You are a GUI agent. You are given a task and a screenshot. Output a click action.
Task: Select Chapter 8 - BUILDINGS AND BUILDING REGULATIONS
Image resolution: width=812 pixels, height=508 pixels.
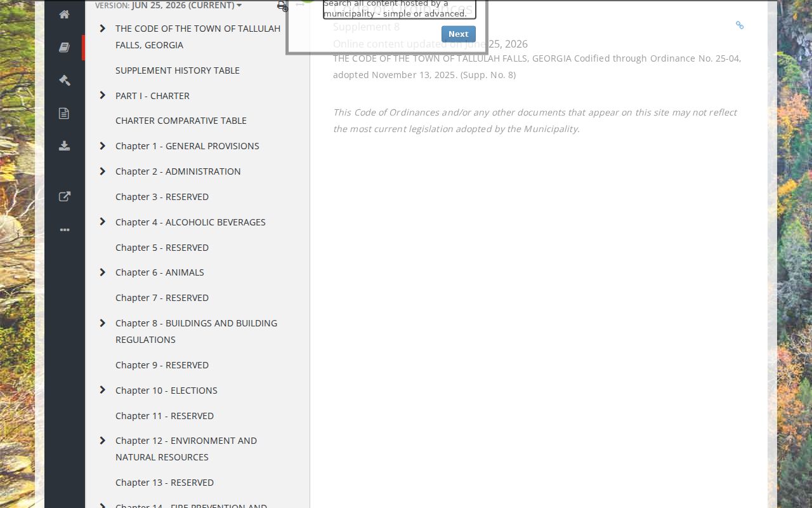[x=196, y=331]
